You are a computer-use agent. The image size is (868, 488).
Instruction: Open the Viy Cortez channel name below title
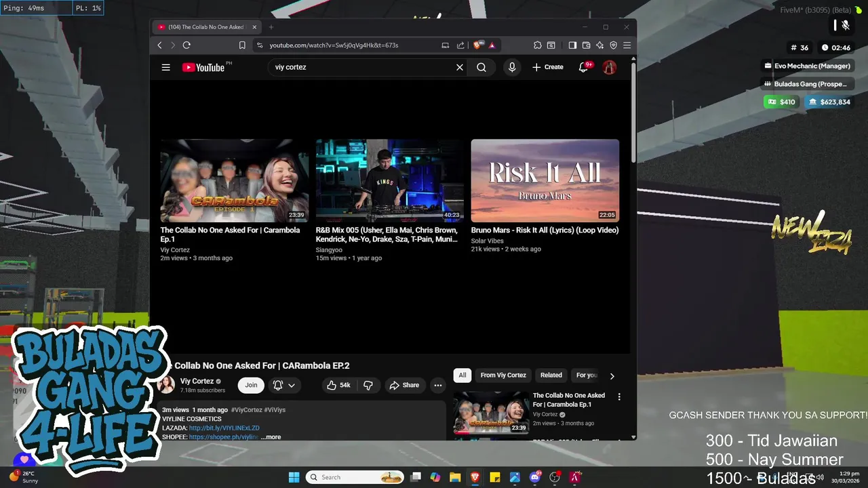[197, 381]
